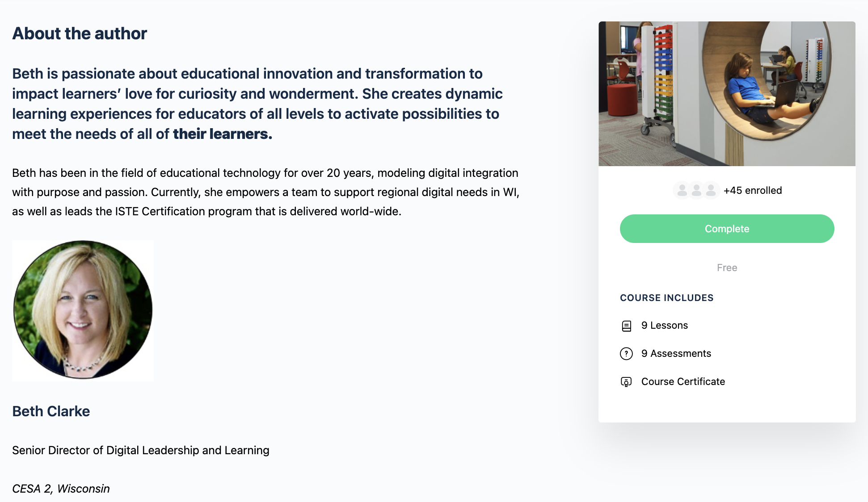Click the rightmost enrolled user avatar
Screen dimensions: 868x502
coord(711,190)
